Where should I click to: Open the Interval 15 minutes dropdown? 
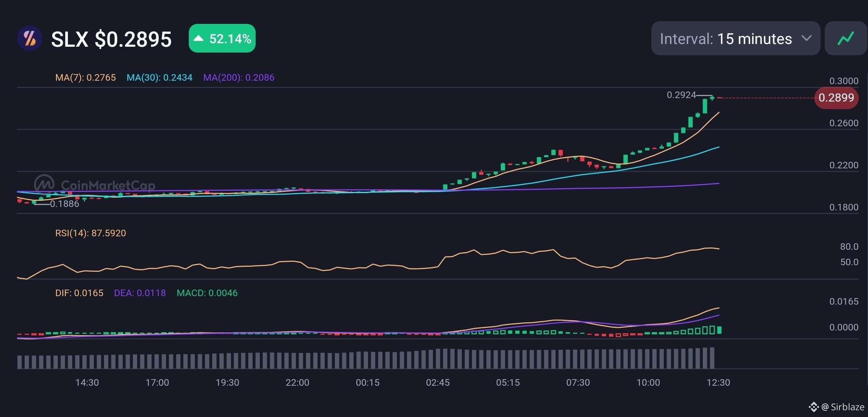tap(736, 38)
